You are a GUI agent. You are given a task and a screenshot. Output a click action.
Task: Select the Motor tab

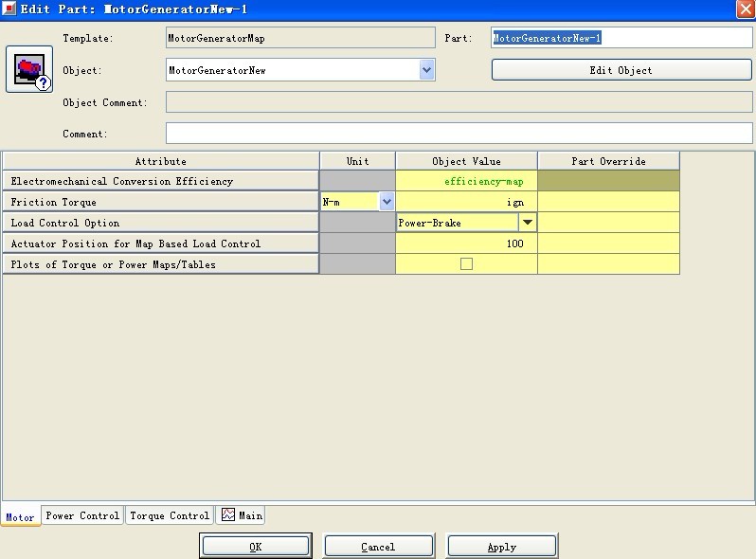point(20,517)
